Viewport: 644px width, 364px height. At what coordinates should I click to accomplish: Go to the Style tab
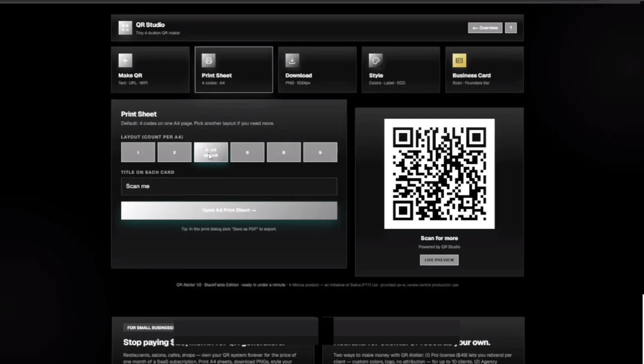pyautogui.click(x=401, y=69)
